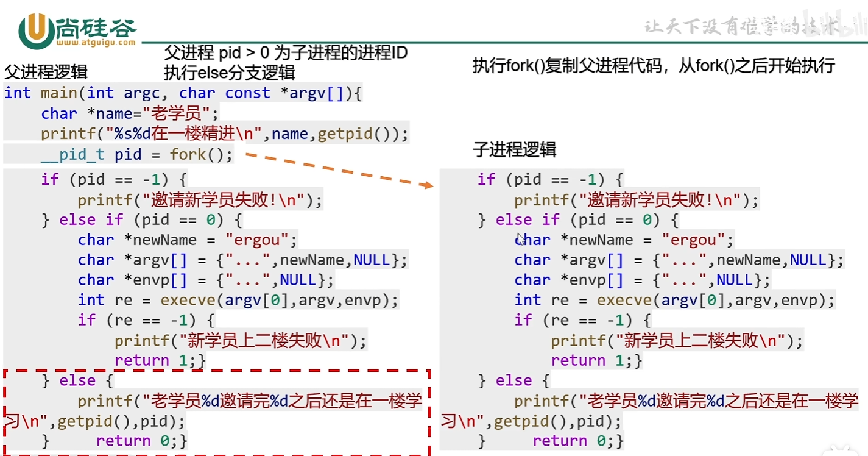Click the char *name="老学员" line
Viewport: 868px width, 456px height.
(130, 113)
